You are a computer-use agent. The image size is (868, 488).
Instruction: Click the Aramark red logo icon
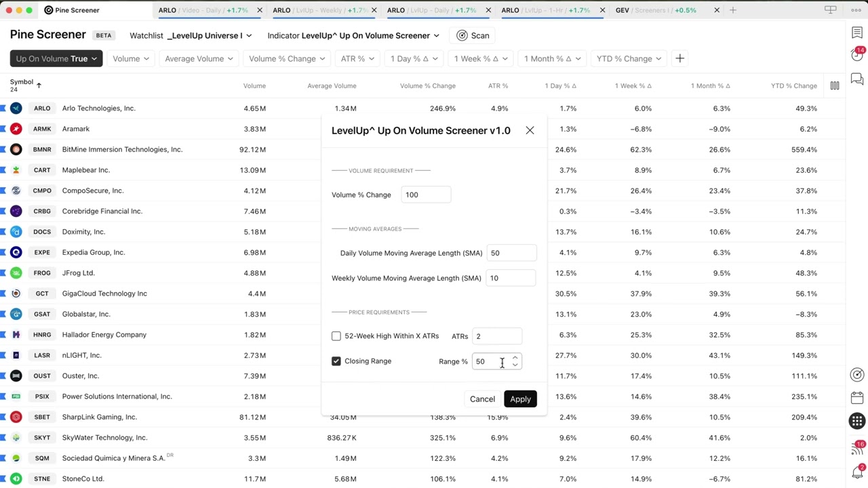[x=16, y=129]
